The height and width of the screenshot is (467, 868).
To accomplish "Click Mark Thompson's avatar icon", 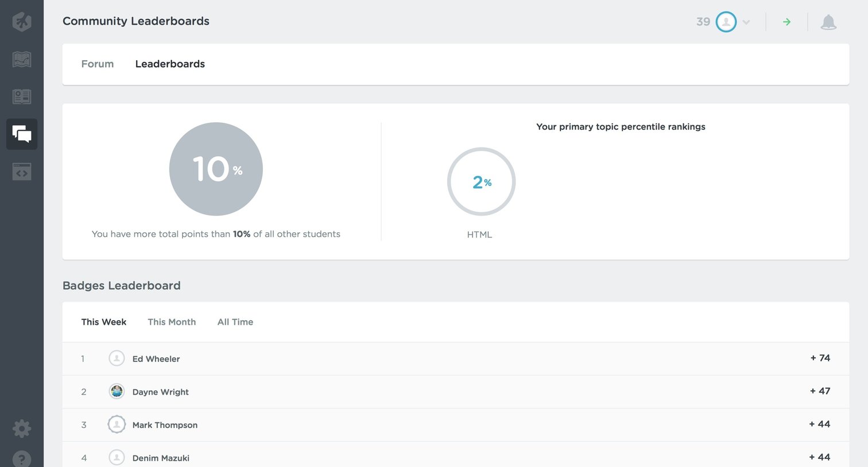I will tap(117, 425).
